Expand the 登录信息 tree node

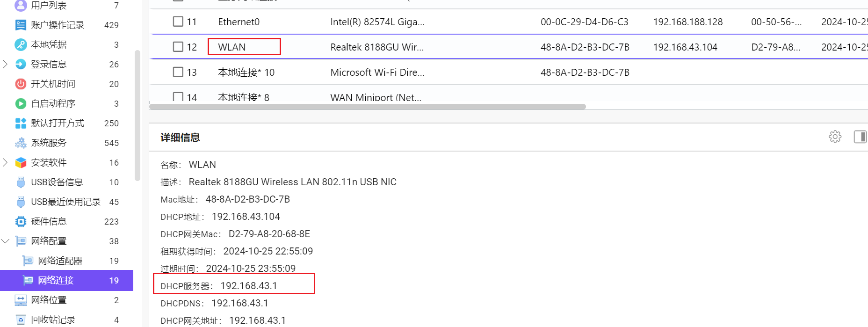coord(5,64)
